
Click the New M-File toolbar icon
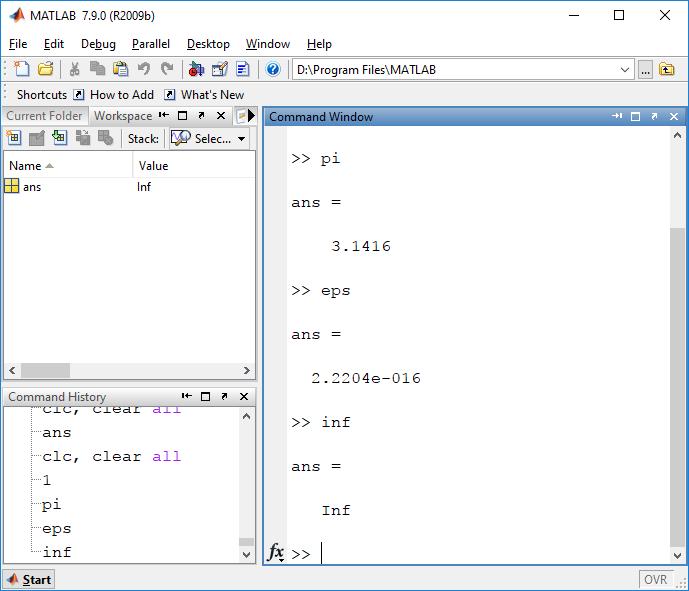click(21, 69)
